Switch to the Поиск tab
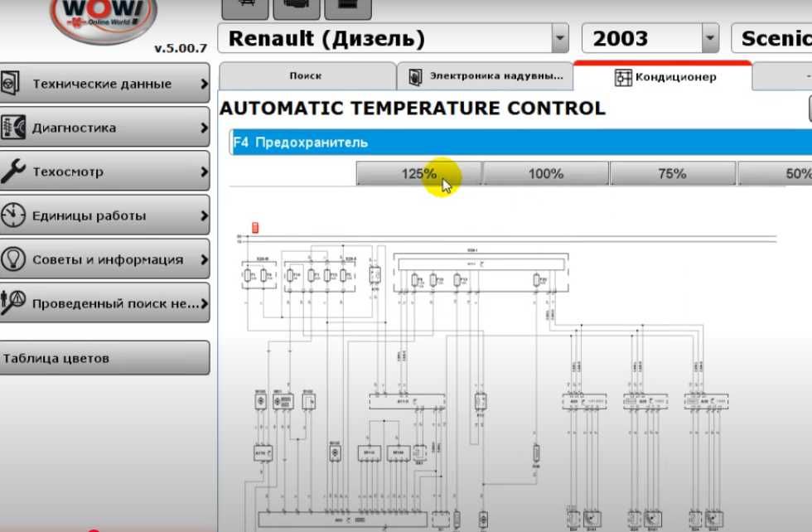This screenshot has height=532, width=812. 307,76
